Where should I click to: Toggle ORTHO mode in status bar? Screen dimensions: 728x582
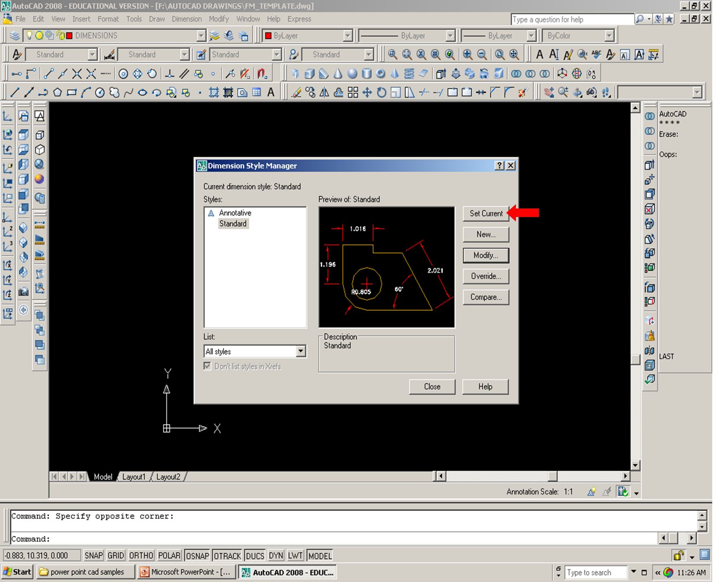pos(141,556)
